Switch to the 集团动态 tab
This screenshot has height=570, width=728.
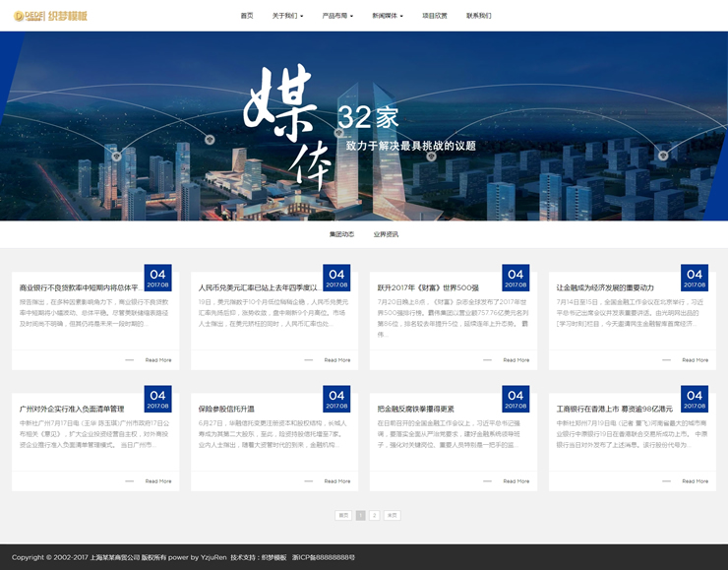coord(341,234)
